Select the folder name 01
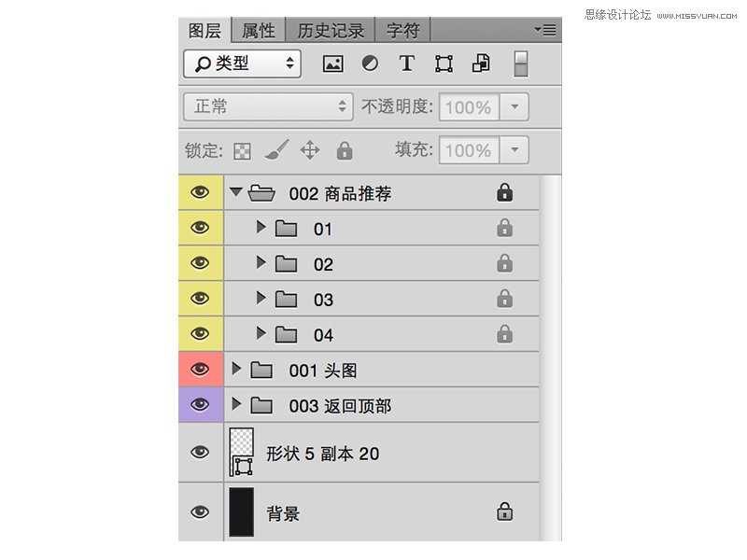This screenshot has height=560, width=747. 322,229
